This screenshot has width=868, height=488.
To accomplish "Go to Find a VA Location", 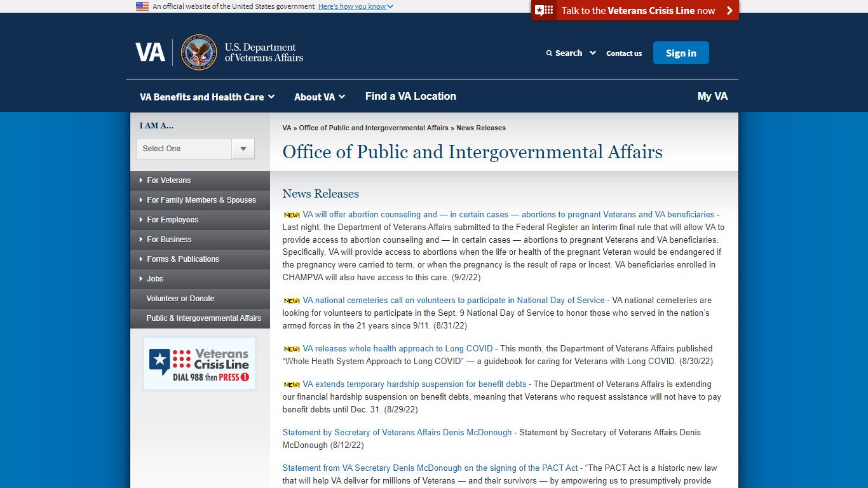I will point(410,96).
